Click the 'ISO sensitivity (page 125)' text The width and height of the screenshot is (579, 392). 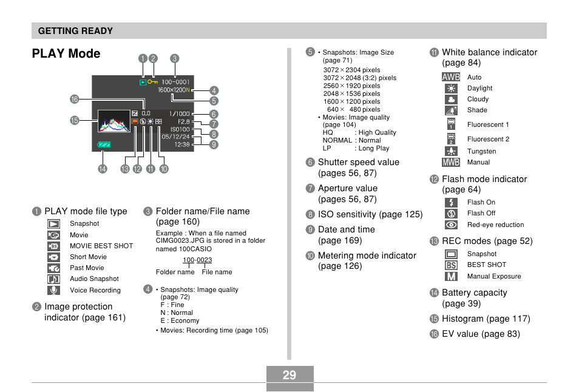click(x=370, y=214)
